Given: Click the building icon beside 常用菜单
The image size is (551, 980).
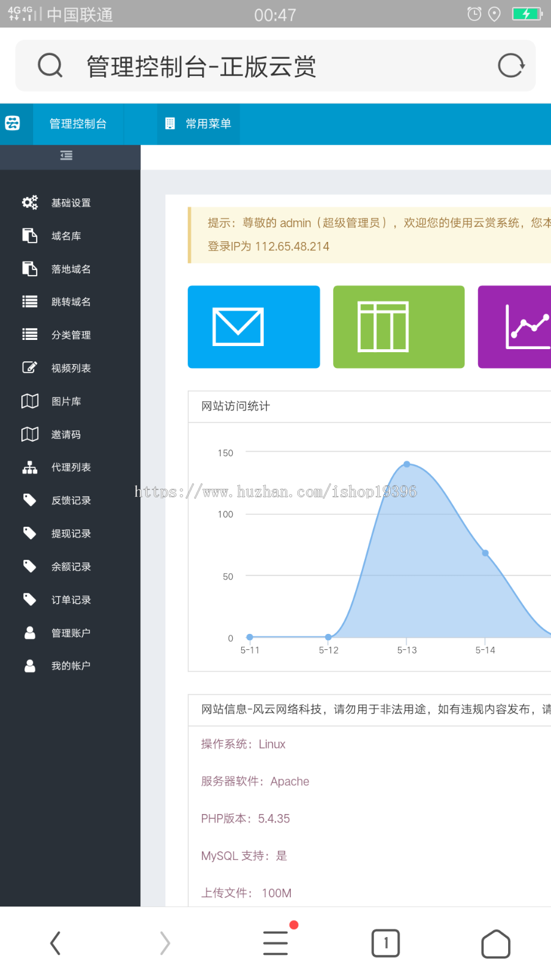Looking at the screenshot, I should coord(170,124).
